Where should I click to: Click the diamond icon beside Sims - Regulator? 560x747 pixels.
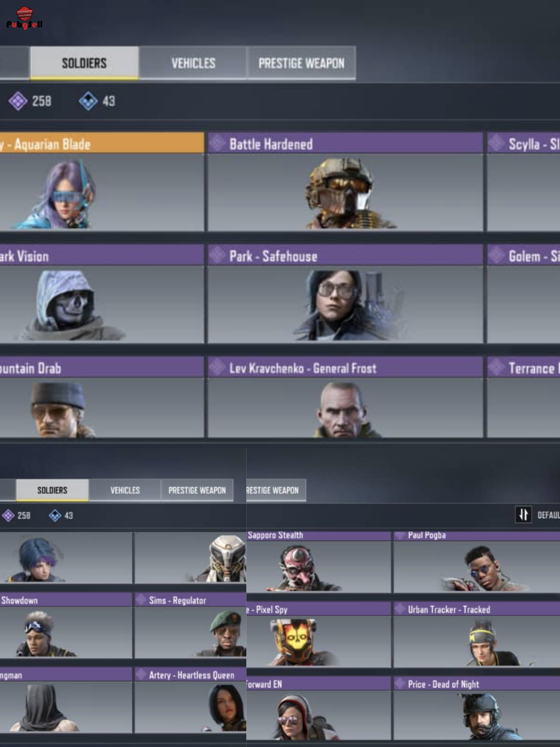tap(141, 600)
